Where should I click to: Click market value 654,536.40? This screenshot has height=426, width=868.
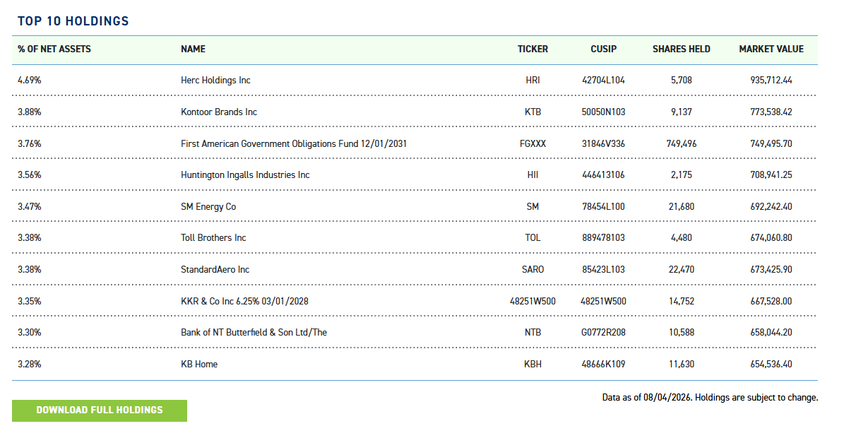771,365
